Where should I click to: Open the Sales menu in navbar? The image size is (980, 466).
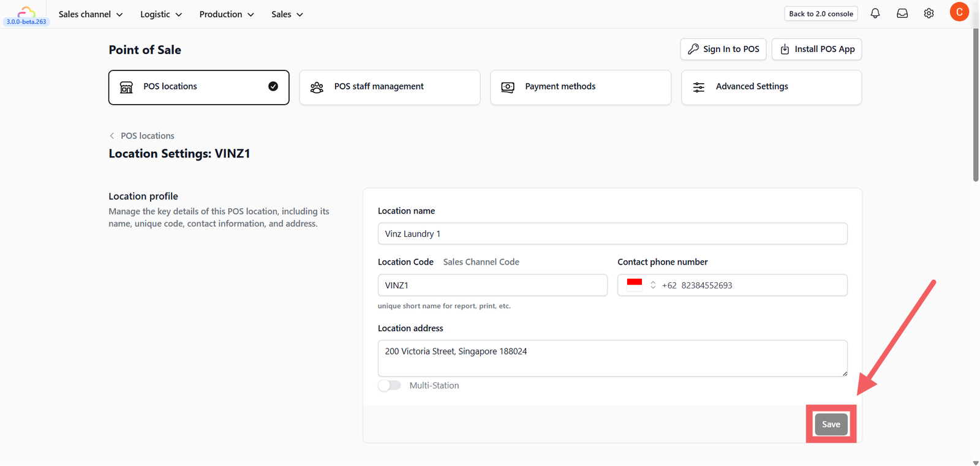[x=287, y=14]
